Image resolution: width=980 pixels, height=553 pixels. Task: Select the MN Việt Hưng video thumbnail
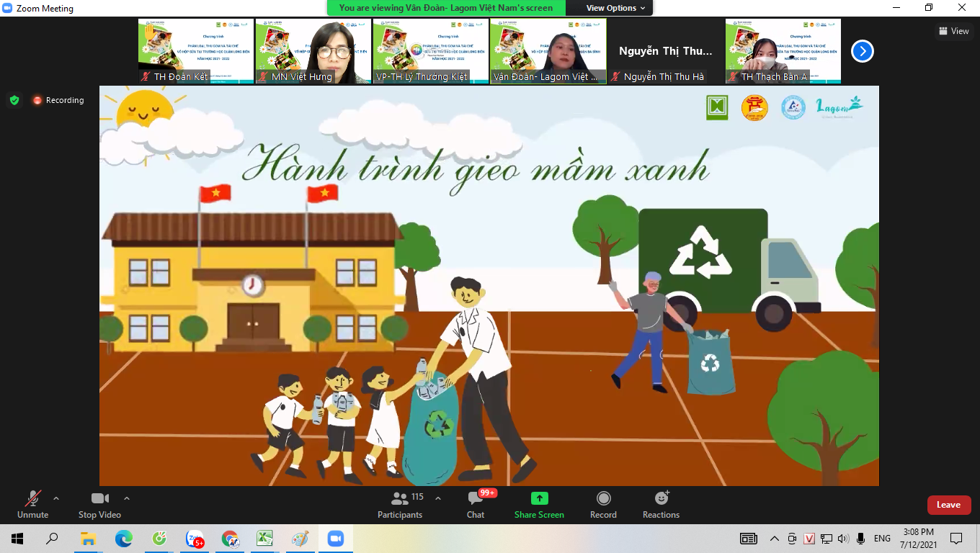click(313, 51)
